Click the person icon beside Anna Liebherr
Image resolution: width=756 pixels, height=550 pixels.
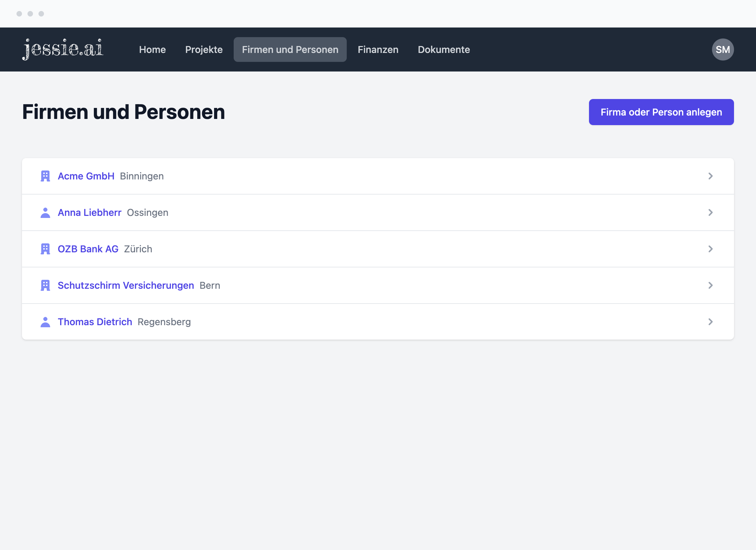[x=45, y=212]
